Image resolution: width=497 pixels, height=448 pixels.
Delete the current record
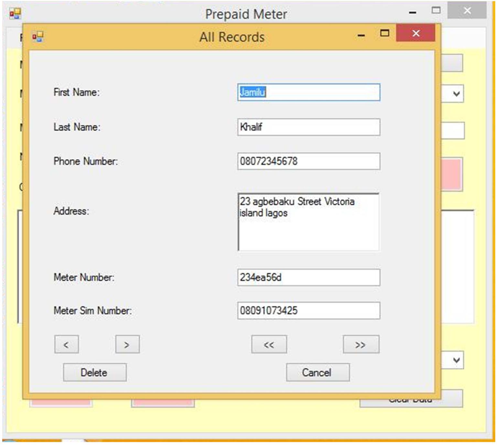[x=94, y=372]
